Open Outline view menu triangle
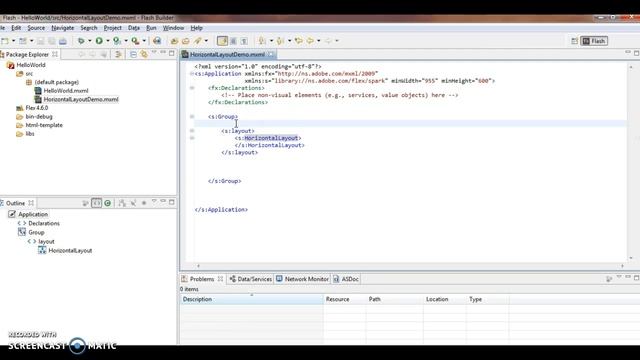 (154, 202)
